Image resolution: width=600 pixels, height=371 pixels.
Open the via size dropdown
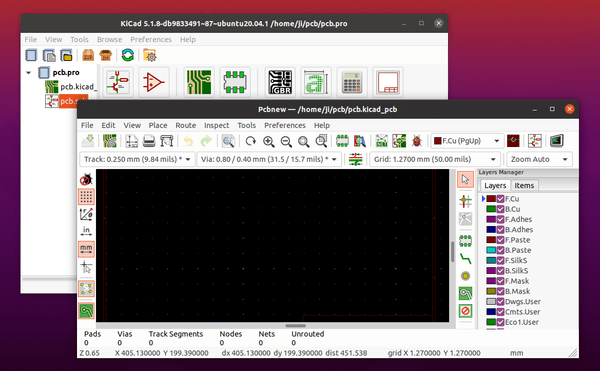click(269, 159)
